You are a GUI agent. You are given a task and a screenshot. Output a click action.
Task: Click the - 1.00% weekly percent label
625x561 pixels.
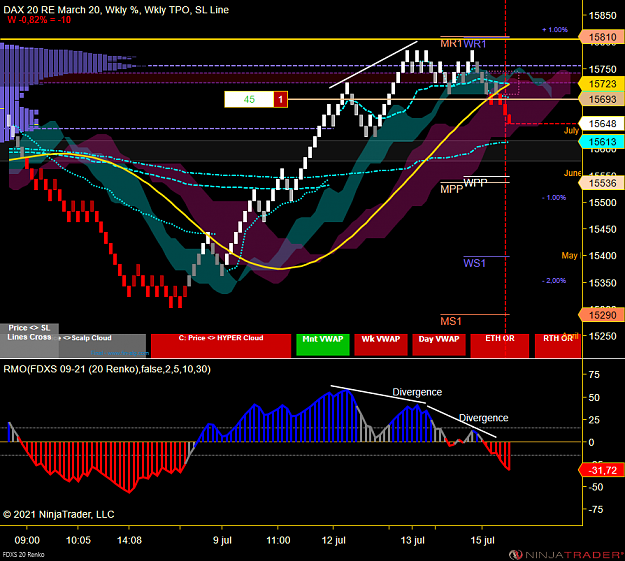pos(554,198)
